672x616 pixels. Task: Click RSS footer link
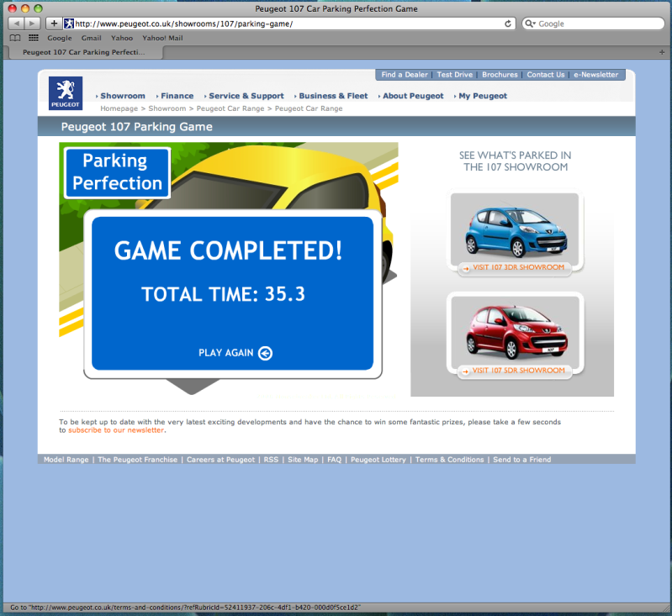pyautogui.click(x=271, y=460)
